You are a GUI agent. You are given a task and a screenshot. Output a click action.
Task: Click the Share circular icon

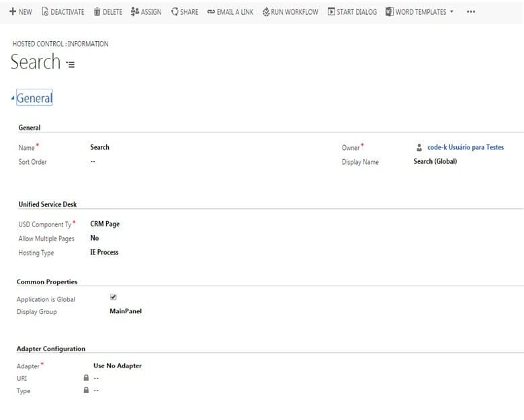pyautogui.click(x=175, y=12)
